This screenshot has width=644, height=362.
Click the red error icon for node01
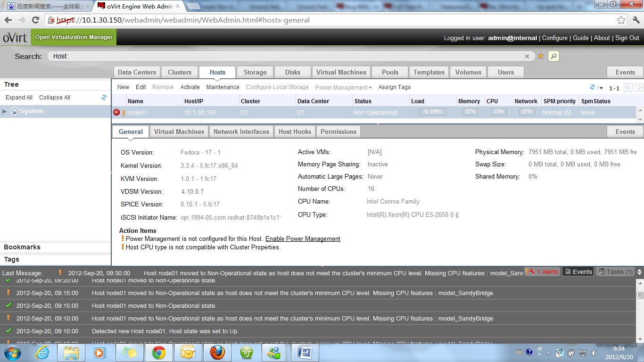pyautogui.click(x=116, y=112)
